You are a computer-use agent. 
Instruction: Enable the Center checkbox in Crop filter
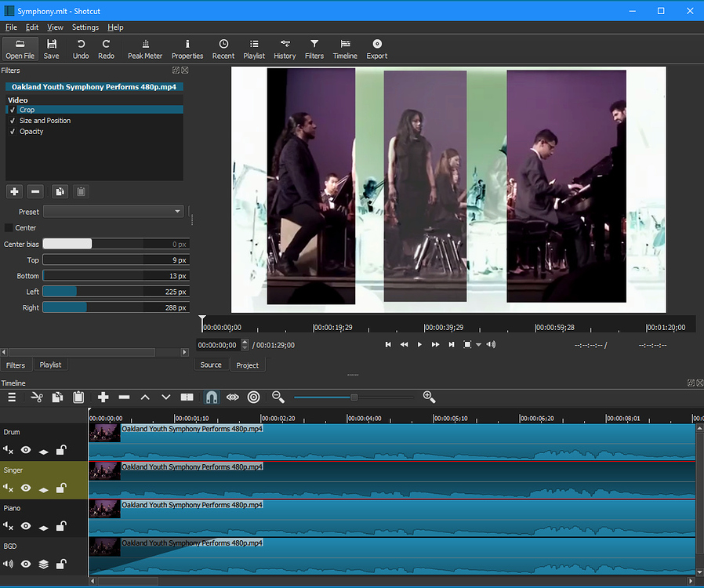click(x=9, y=228)
